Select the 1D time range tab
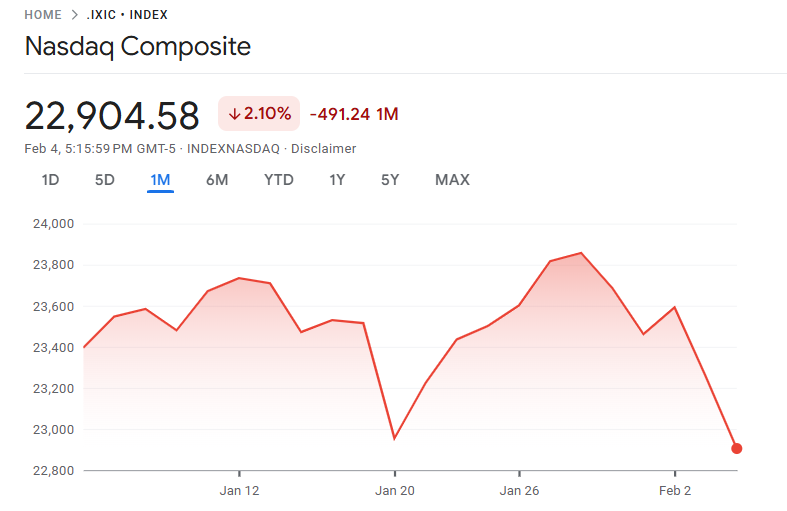Screen dimensions: 787x511 pyautogui.click(x=50, y=180)
